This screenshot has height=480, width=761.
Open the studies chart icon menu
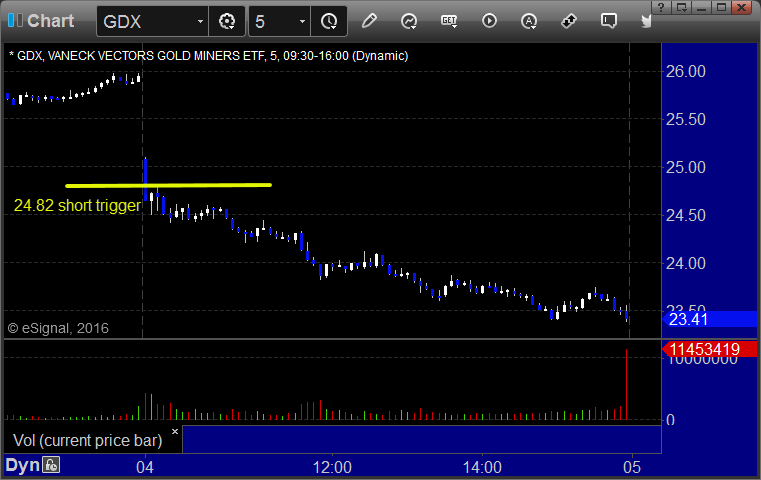[409, 21]
